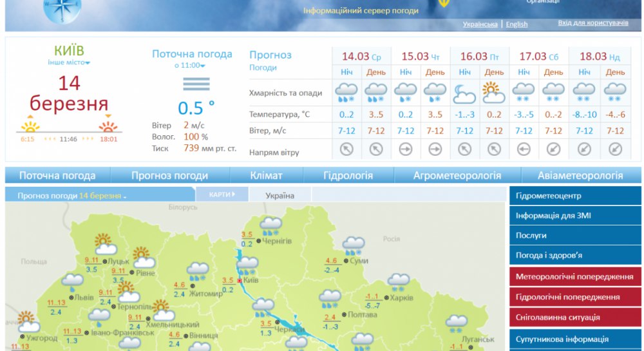
Task: Click the sun-cloud icon above Луцьк
Action: click(x=105, y=244)
